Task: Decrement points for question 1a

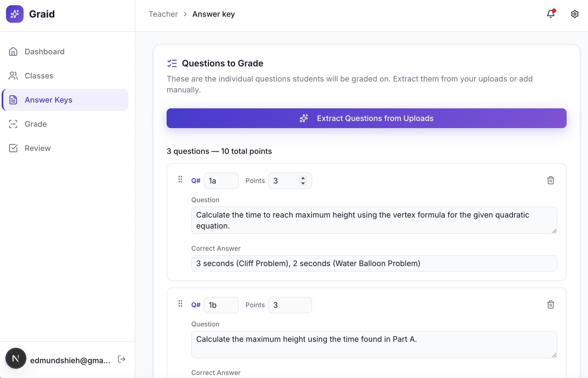Action: (303, 183)
